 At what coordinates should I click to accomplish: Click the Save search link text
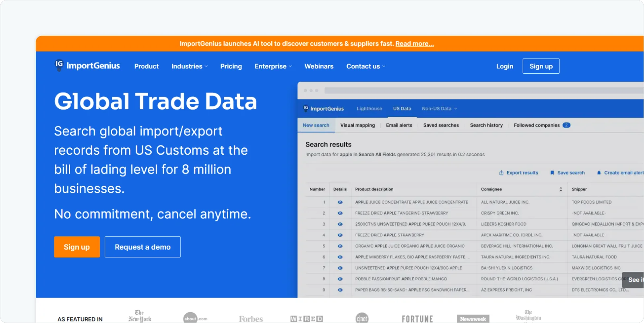(571, 173)
